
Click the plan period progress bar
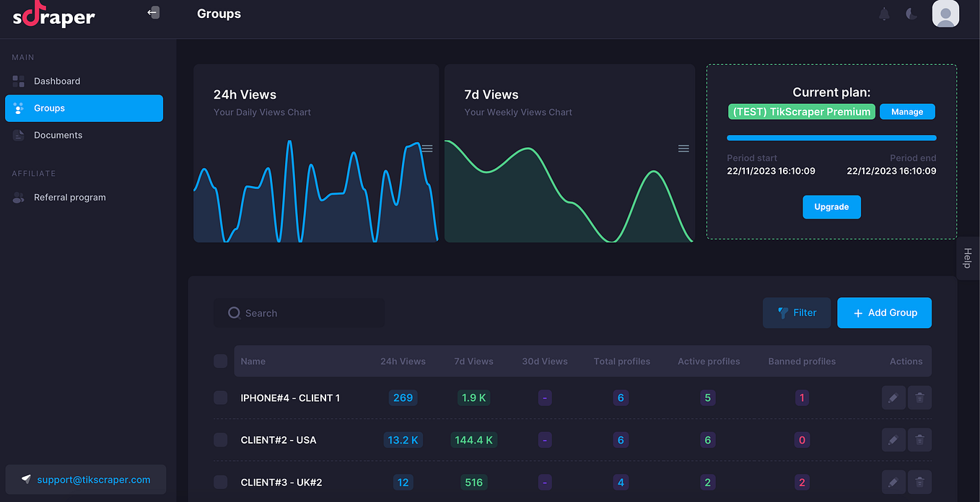pyautogui.click(x=831, y=138)
